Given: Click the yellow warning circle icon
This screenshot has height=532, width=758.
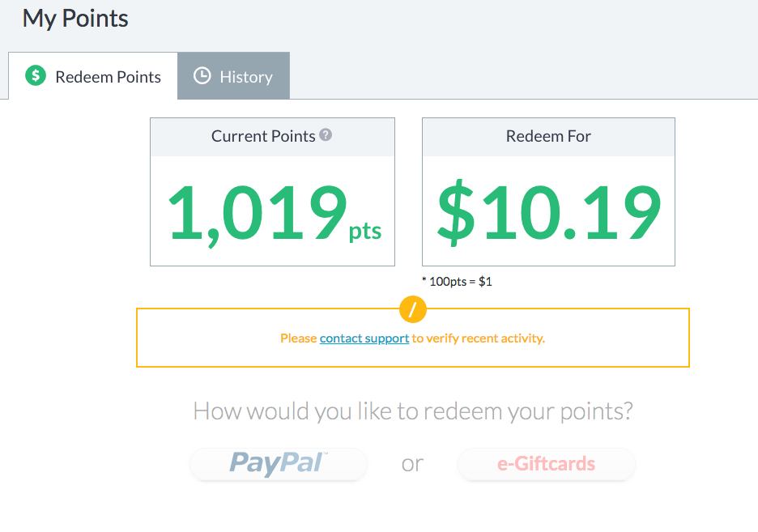Looking at the screenshot, I should coord(413,309).
